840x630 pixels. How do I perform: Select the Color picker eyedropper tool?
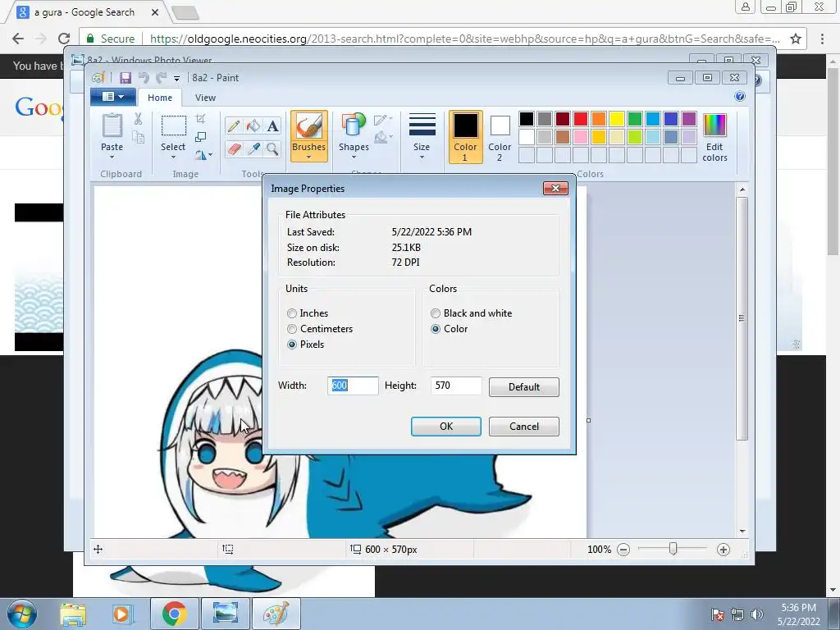(253, 148)
